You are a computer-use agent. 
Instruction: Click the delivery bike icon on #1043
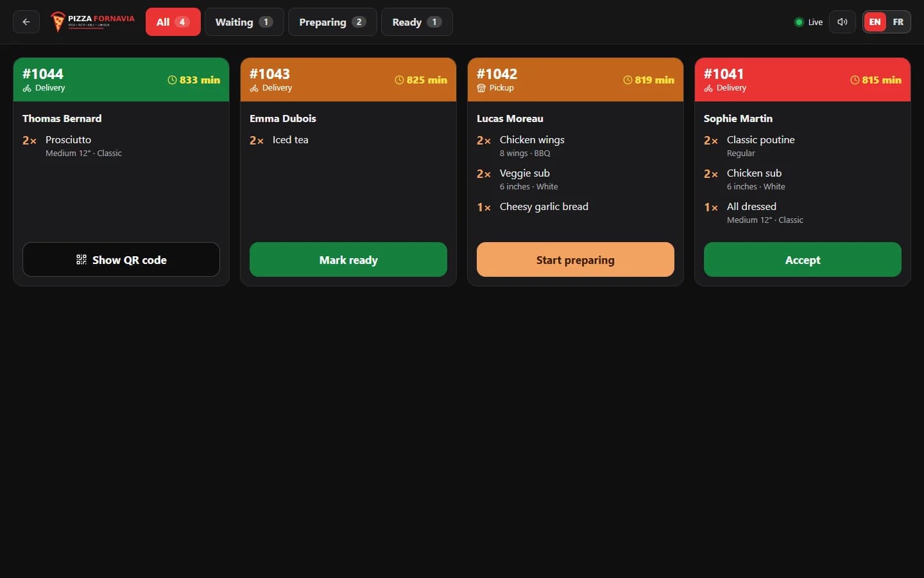pos(254,88)
